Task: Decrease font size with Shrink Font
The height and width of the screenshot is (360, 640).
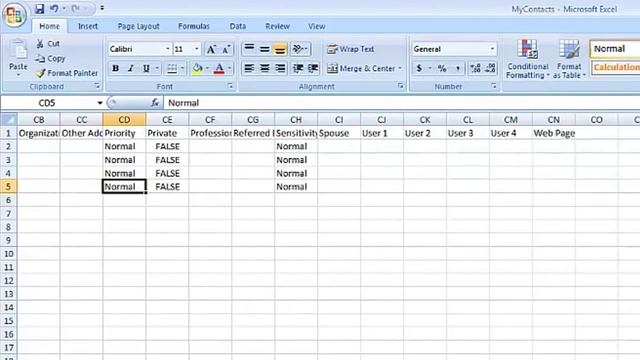Action: tap(226, 49)
